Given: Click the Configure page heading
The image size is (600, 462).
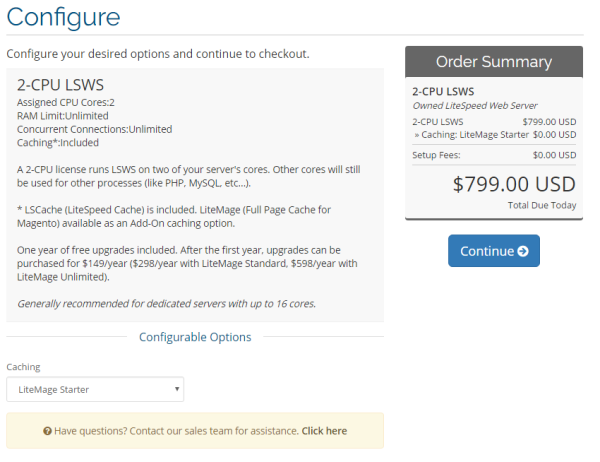Looking at the screenshot, I should pos(64,17).
